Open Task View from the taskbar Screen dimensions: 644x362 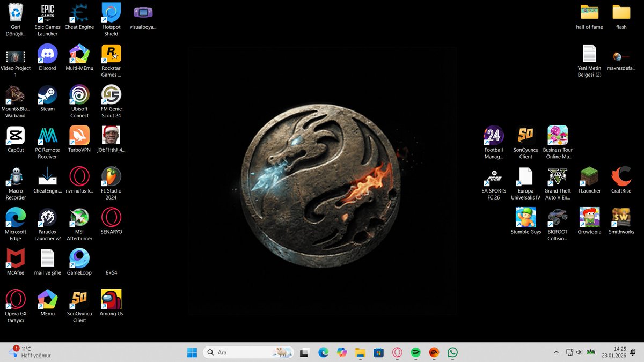pyautogui.click(x=305, y=352)
